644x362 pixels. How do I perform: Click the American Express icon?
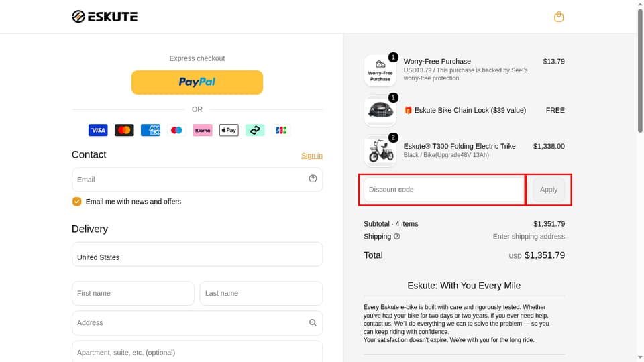[x=150, y=131]
